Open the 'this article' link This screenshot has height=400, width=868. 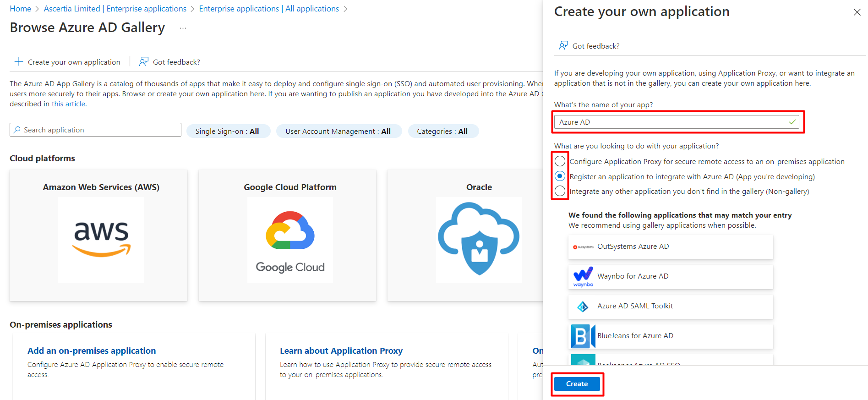[x=69, y=104]
